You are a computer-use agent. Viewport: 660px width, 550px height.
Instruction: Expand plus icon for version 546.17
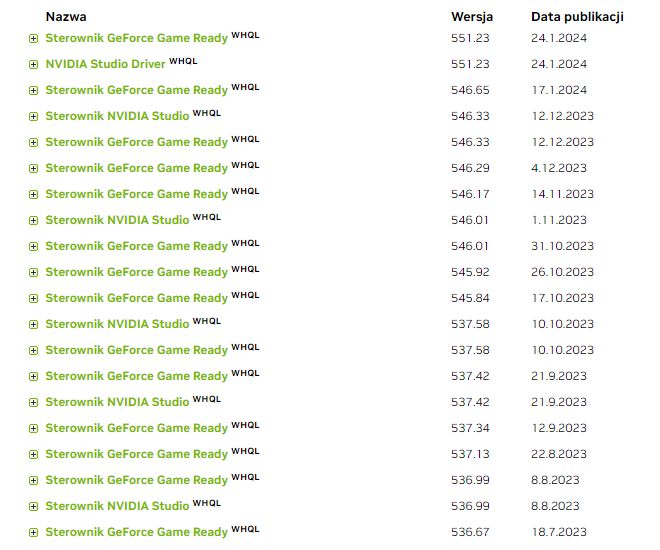tap(33, 194)
